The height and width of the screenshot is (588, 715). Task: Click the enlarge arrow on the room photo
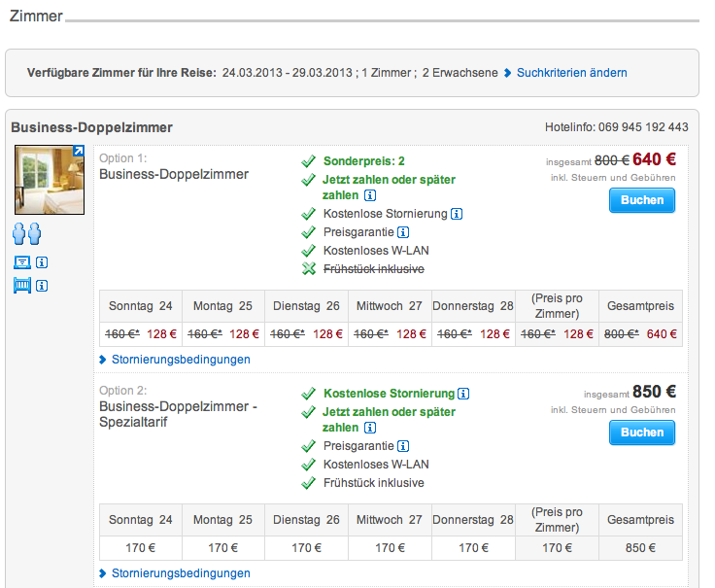pyautogui.click(x=79, y=152)
